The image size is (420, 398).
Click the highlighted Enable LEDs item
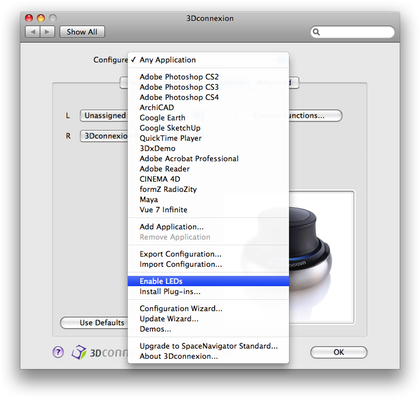coord(208,281)
